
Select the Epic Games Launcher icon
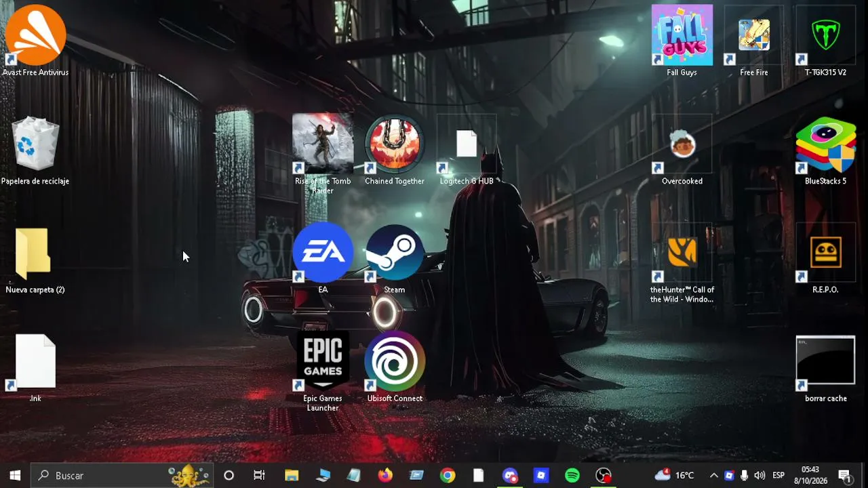click(323, 371)
